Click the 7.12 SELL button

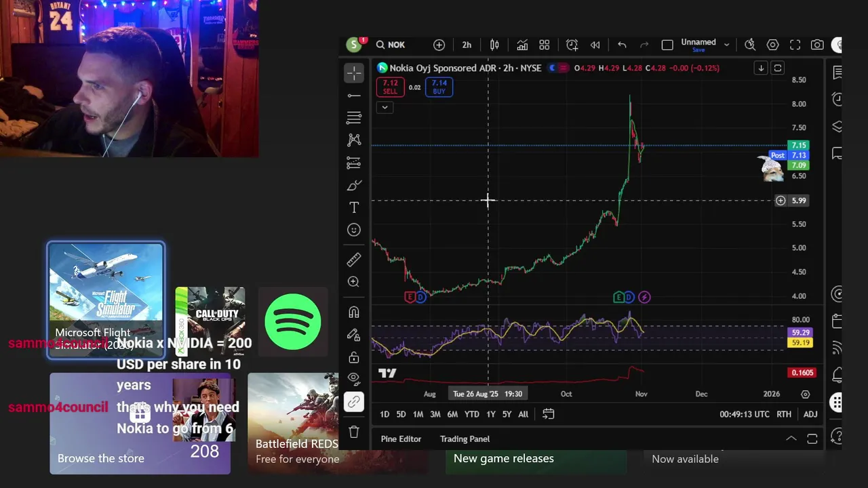pos(390,87)
